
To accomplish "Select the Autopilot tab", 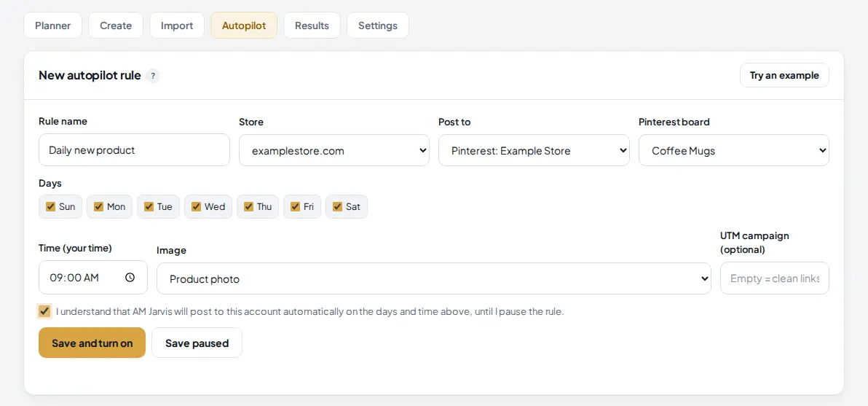I will click(x=244, y=26).
